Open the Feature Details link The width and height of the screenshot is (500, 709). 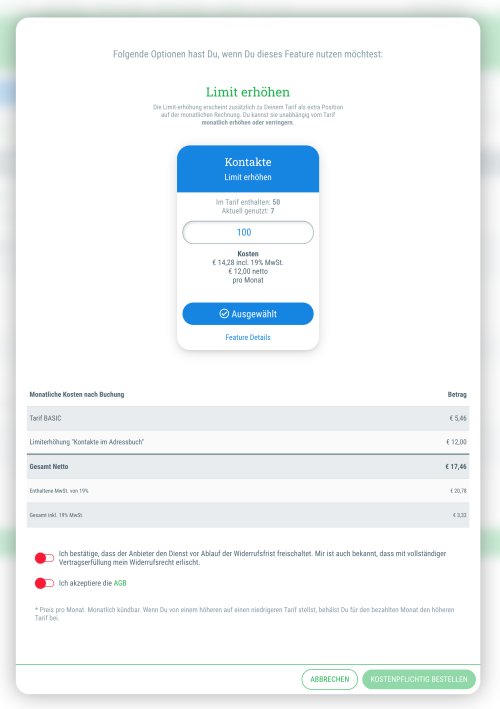pyautogui.click(x=248, y=337)
